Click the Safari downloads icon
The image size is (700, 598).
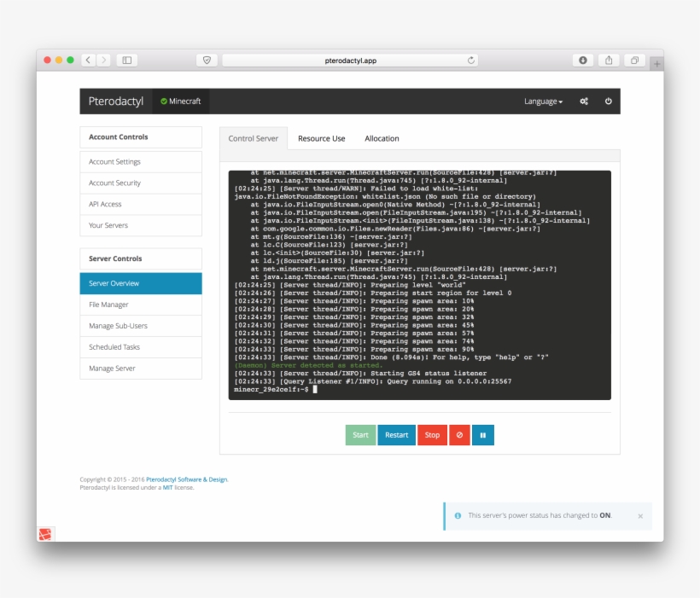pyautogui.click(x=582, y=62)
